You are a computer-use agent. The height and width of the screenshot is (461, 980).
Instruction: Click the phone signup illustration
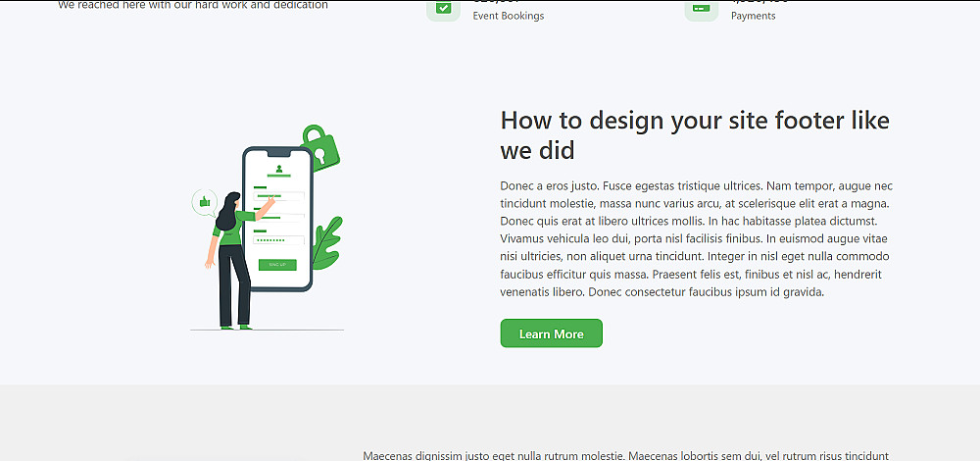tap(267, 228)
